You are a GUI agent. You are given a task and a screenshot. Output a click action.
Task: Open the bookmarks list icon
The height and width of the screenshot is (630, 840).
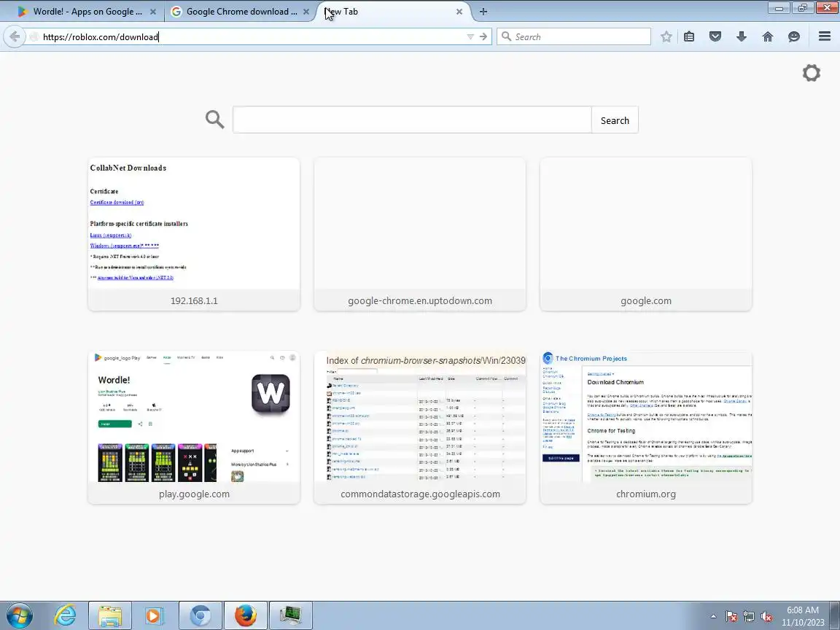689,36
